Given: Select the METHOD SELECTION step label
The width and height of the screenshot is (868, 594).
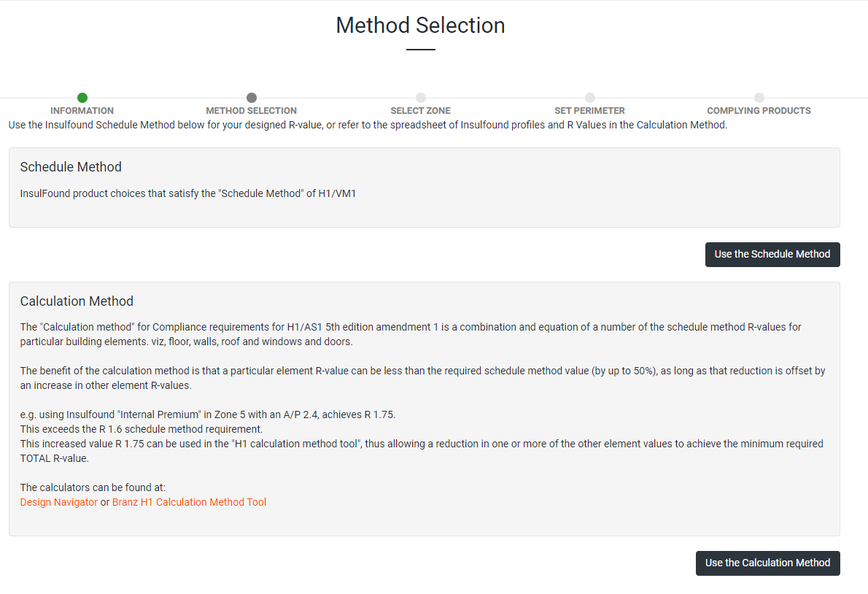Looking at the screenshot, I should (252, 111).
